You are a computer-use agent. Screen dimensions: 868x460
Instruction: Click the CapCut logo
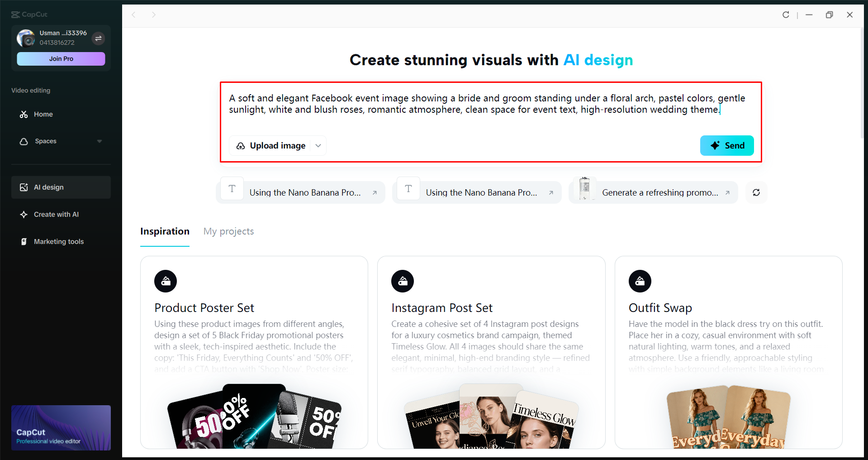coord(29,14)
